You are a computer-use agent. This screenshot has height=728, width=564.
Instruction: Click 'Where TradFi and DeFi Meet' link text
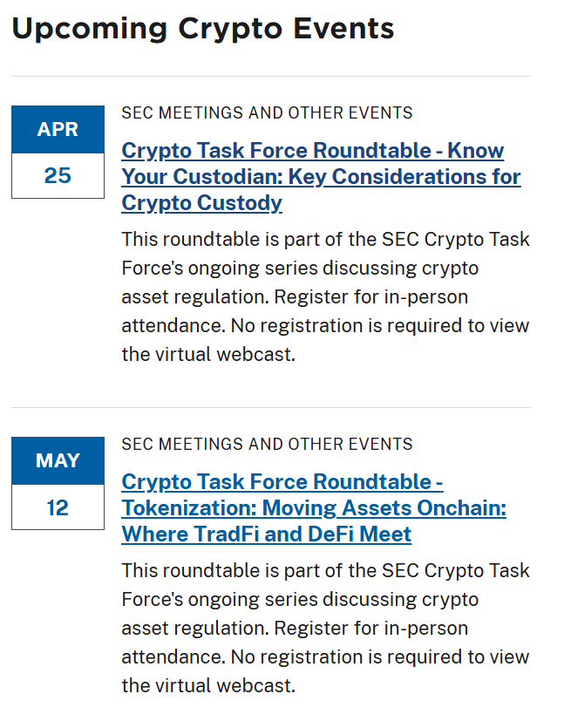(267, 534)
